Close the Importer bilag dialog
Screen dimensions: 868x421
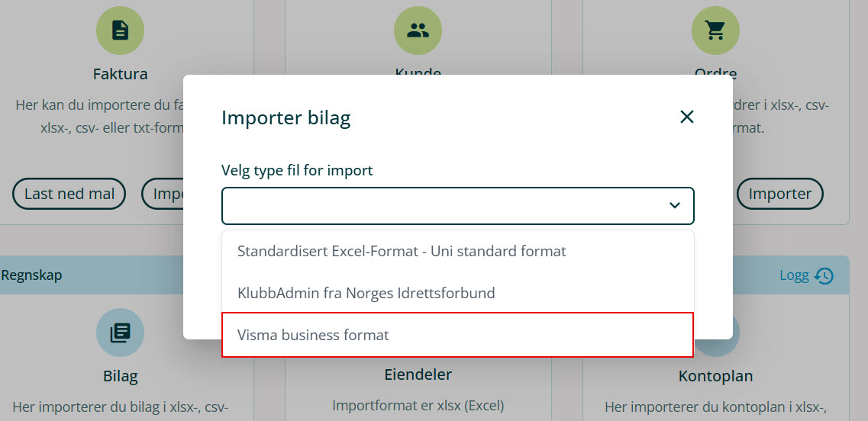click(x=687, y=117)
